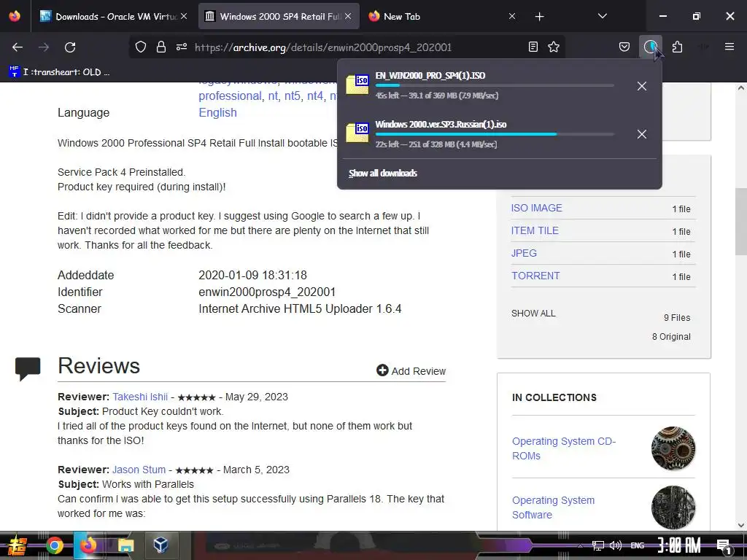Open the TORRENT download option
This screenshot has height=560, width=747.
pos(535,276)
